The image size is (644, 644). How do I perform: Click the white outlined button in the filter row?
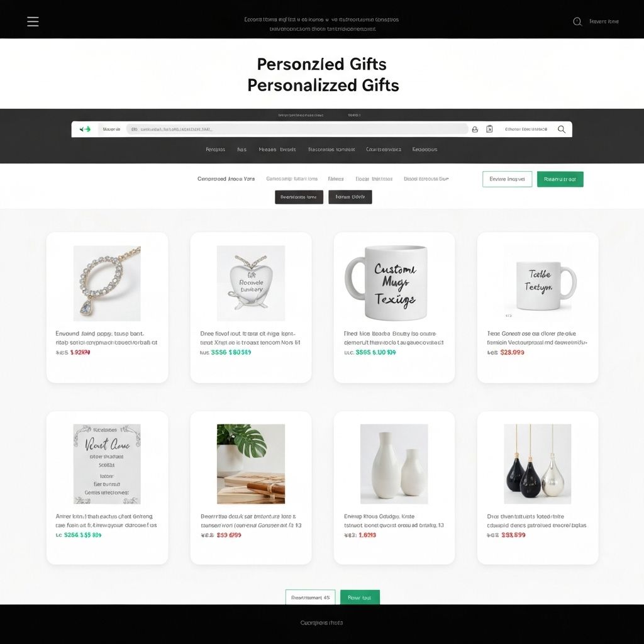[x=508, y=179]
